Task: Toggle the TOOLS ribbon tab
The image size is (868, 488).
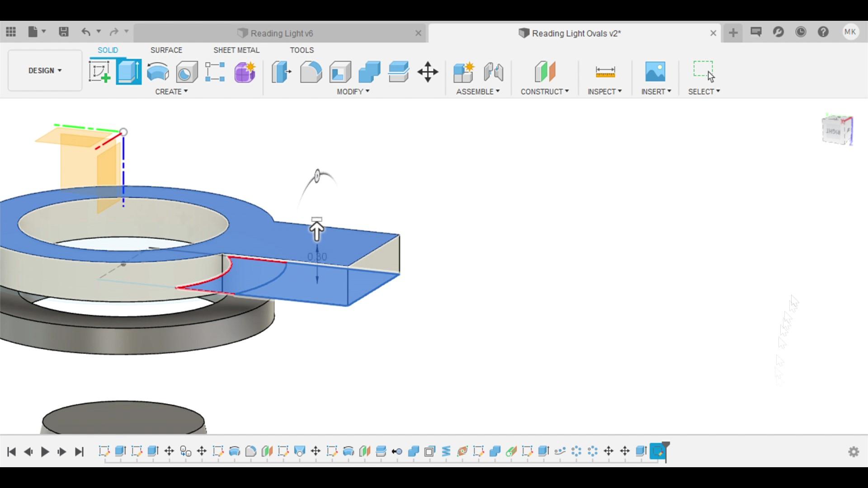Action: coord(301,50)
